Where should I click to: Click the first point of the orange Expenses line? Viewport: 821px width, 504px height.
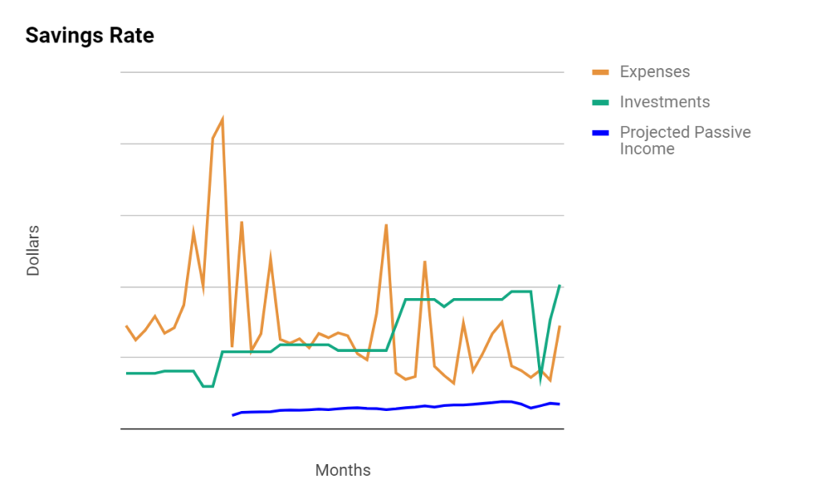coord(126,326)
